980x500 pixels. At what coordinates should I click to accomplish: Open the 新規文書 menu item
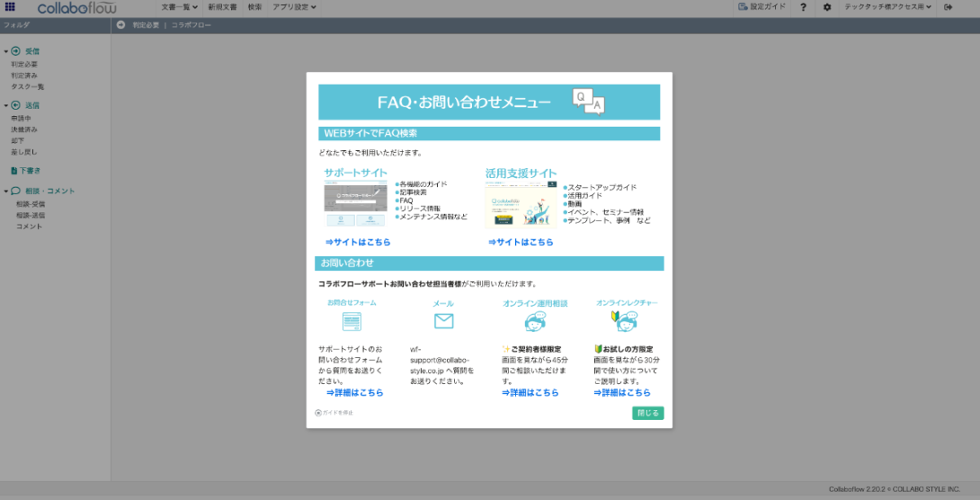point(222,7)
